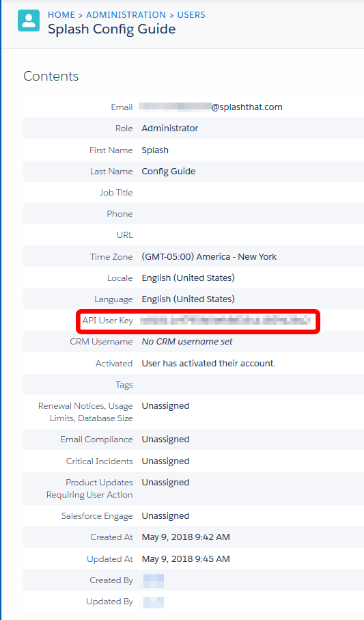Click Unassigned in the Product Updates row
This screenshot has height=620, width=364.
[x=165, y=483]
